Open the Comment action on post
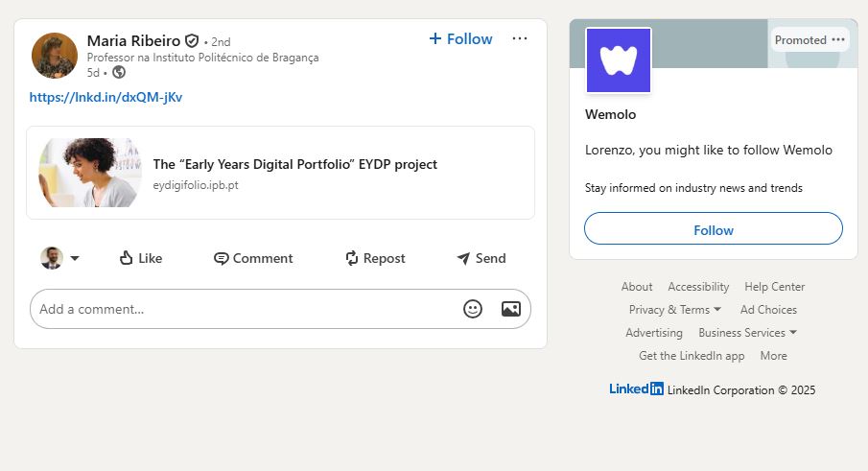The height and width of the screenshot is (471, 868). 253,258
